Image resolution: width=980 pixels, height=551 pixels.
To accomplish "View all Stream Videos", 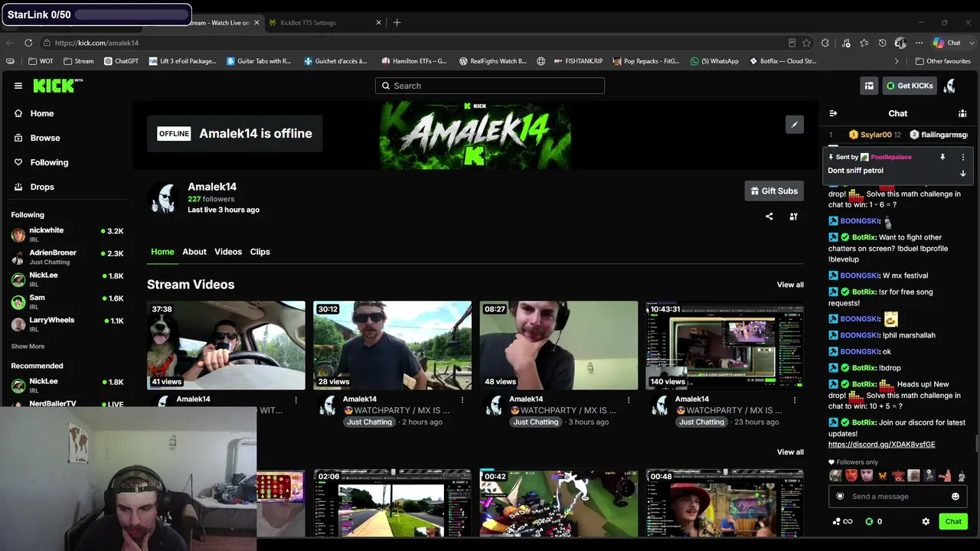I will (x=790, y=285).
